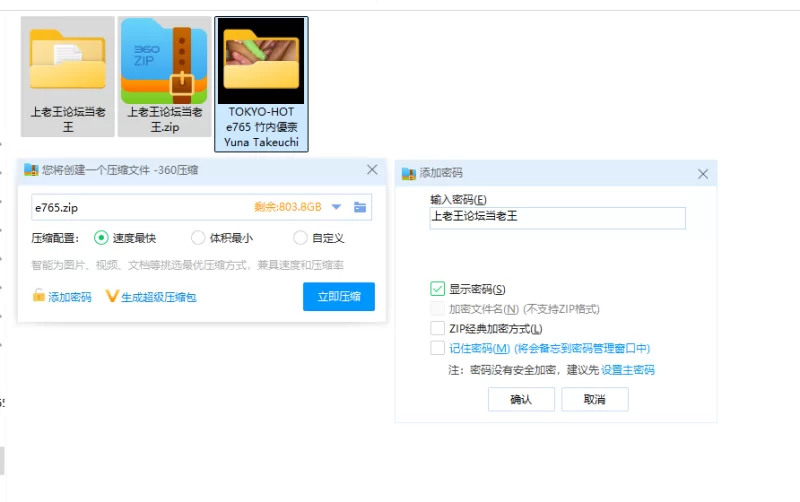Select the TOKYO-HOT e765 folder thumbnail
The width and height of the screenshot is (800, 502).
pyautogui.click(x=261, y=61)
